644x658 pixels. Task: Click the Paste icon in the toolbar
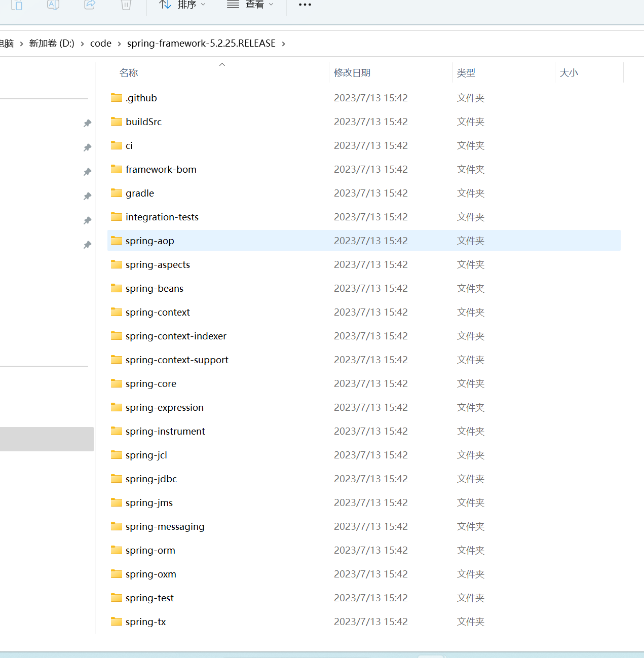coord(17,5)
